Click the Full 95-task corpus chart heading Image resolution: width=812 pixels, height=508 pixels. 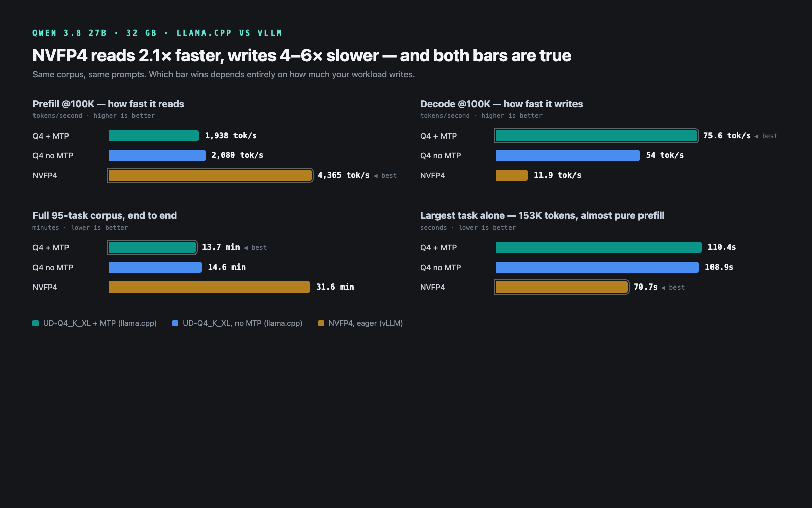point(105,215)
